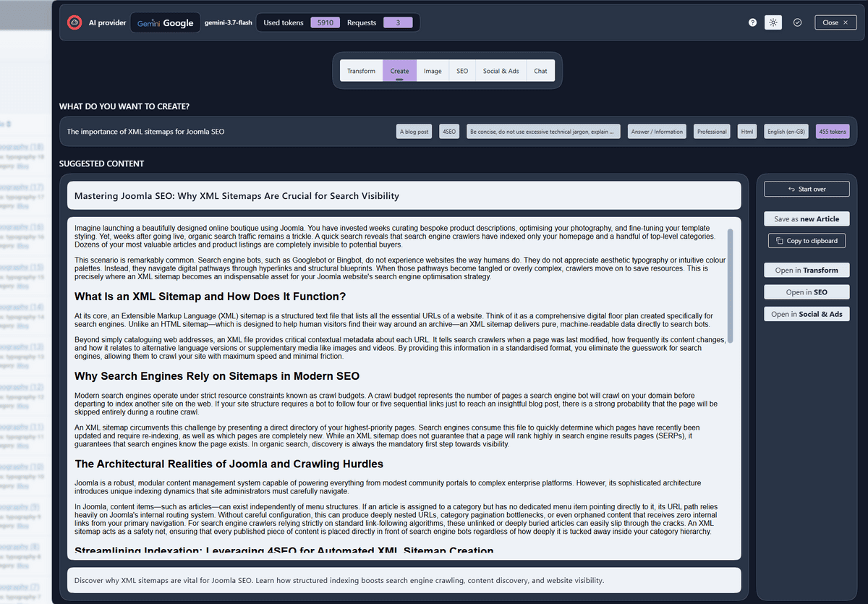This screenshot has height=604, width=868.
Task: Click the Open in SEO button
Action: pos(807,292)
